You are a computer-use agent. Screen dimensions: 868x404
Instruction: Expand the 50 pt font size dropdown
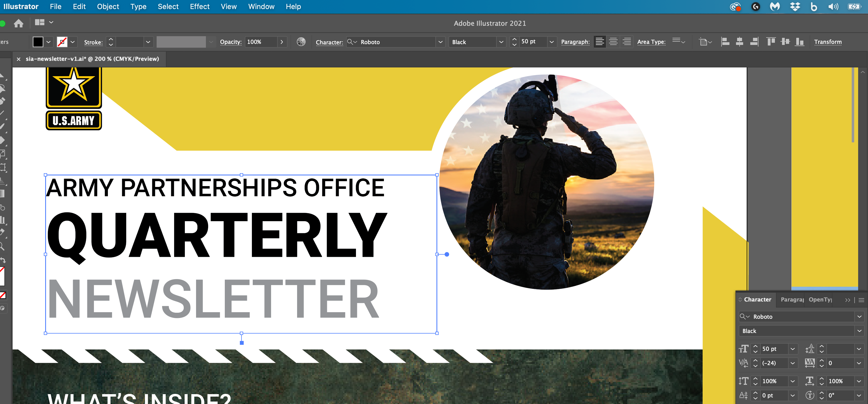point(551,42)
